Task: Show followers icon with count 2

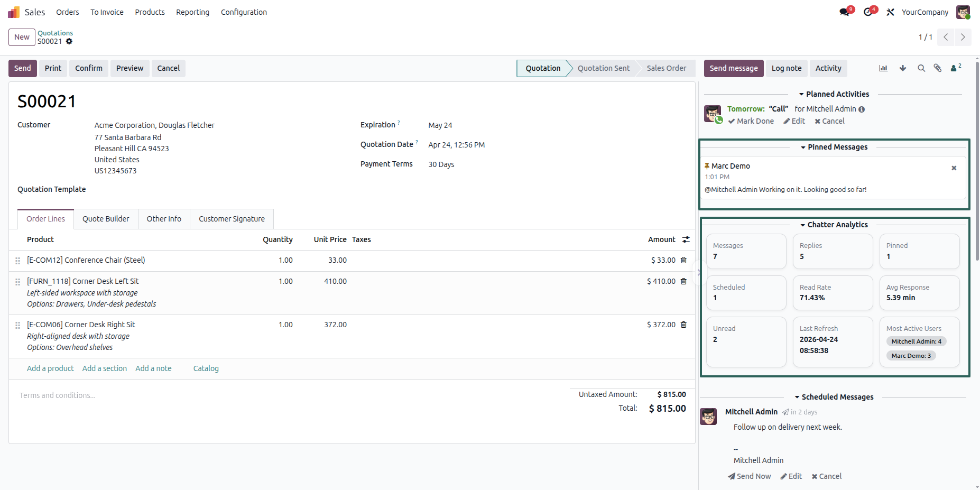Action: [956, 68]
